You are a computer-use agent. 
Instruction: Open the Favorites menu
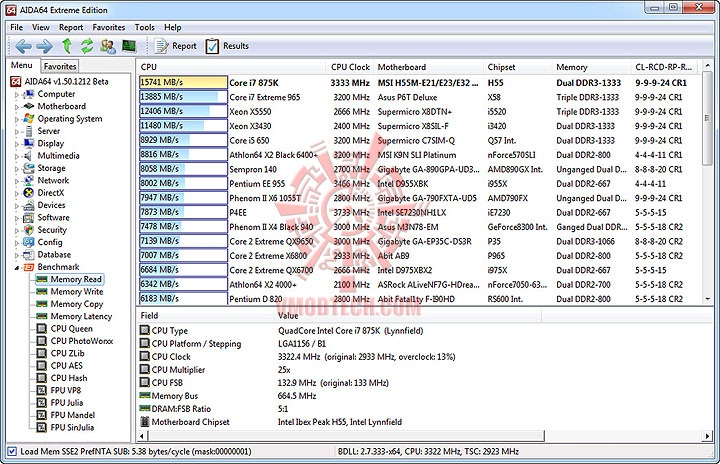[109, 28]
